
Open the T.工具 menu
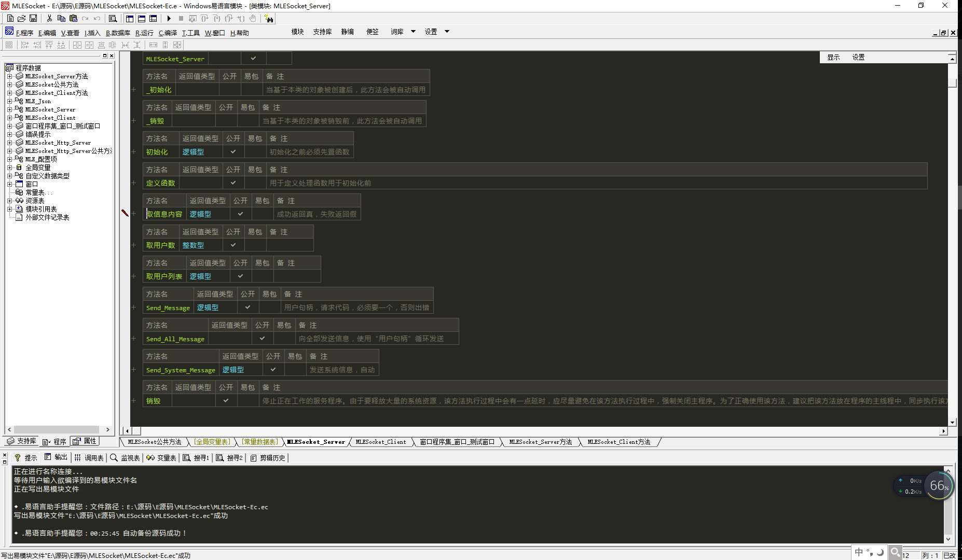pyautogui.click(x=190, y=33)
